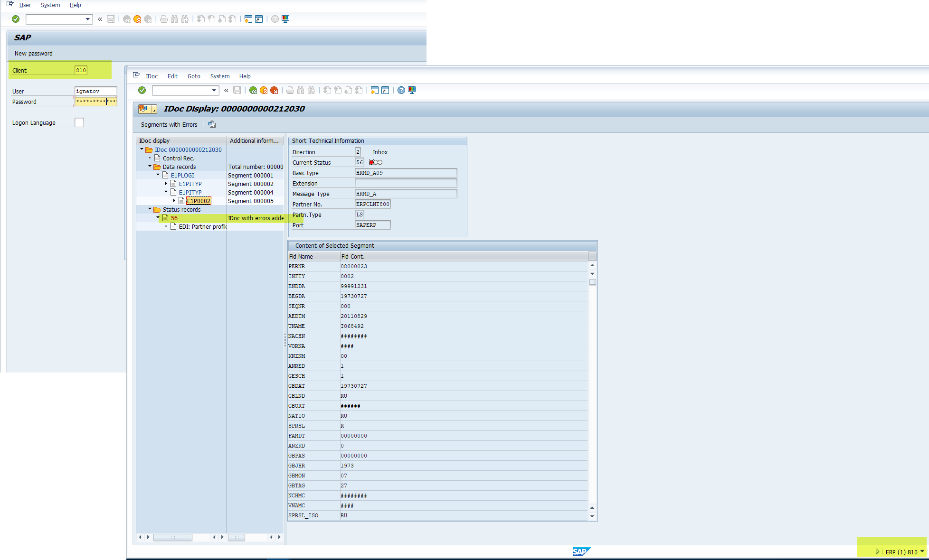The image size is (929, 560).
Task: Open the IDoc menu
Action: 152,76
